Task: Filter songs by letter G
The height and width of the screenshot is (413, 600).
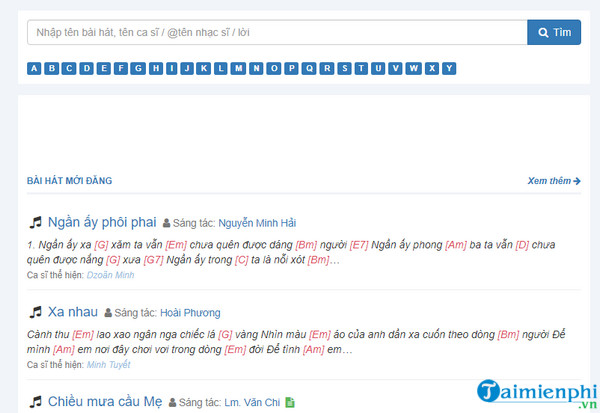Action: [138, 69]
